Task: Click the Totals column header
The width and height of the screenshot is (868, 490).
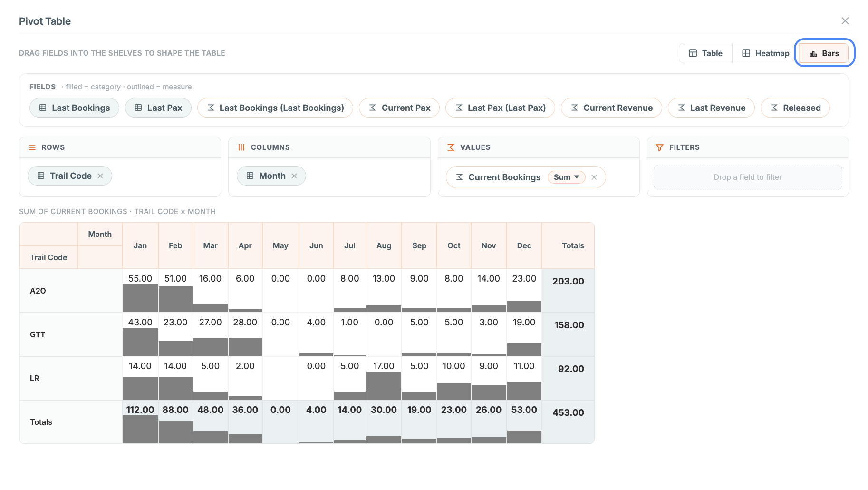Action: (569, 245)
